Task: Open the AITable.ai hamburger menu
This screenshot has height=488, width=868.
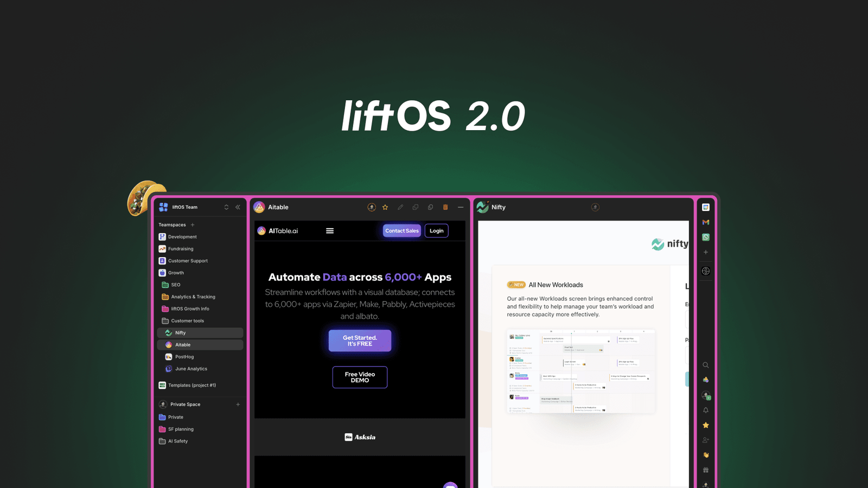Action: tap(330, 231)
